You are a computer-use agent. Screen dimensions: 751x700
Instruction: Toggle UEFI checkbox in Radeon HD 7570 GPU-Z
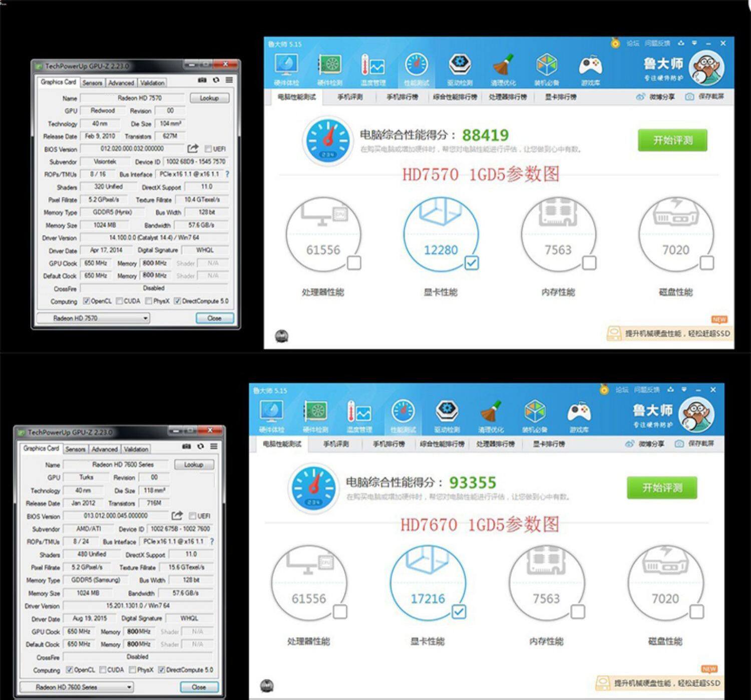208,149
